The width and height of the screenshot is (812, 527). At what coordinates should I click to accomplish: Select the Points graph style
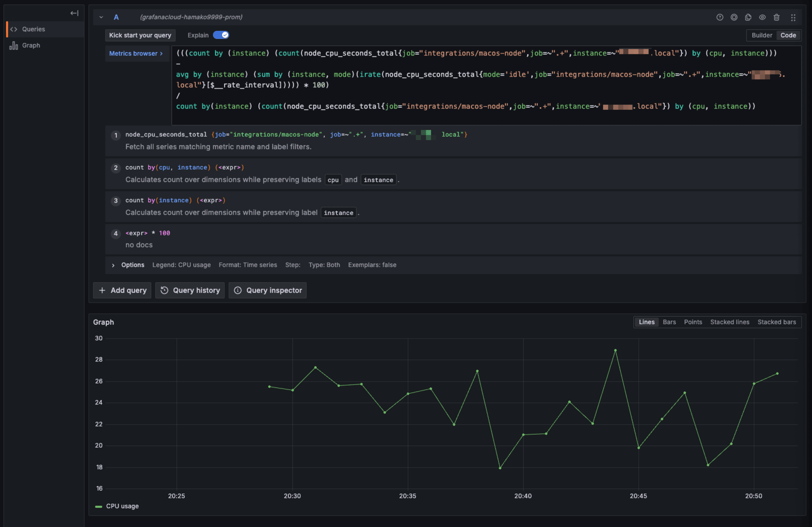click(x=693, y=322)
